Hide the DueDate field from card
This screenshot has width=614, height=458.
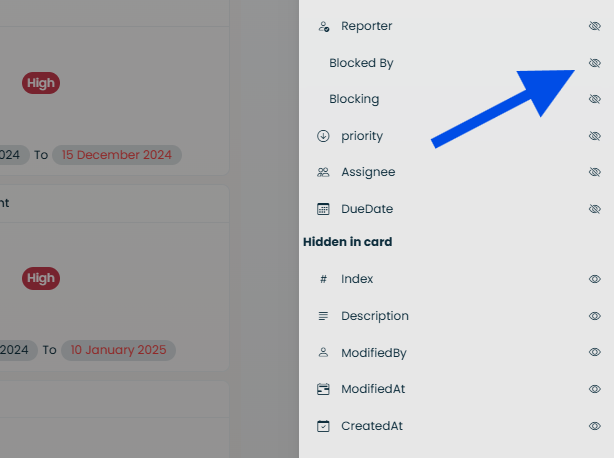coord(594,209)
